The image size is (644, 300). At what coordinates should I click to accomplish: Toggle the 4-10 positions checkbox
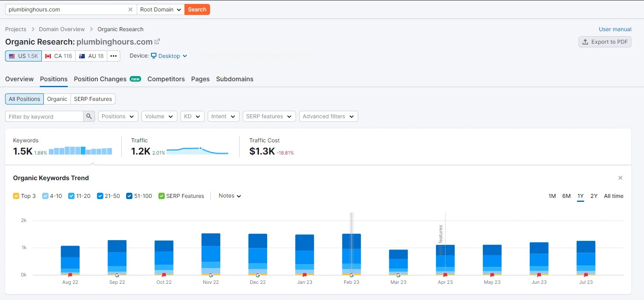[45, 196]
